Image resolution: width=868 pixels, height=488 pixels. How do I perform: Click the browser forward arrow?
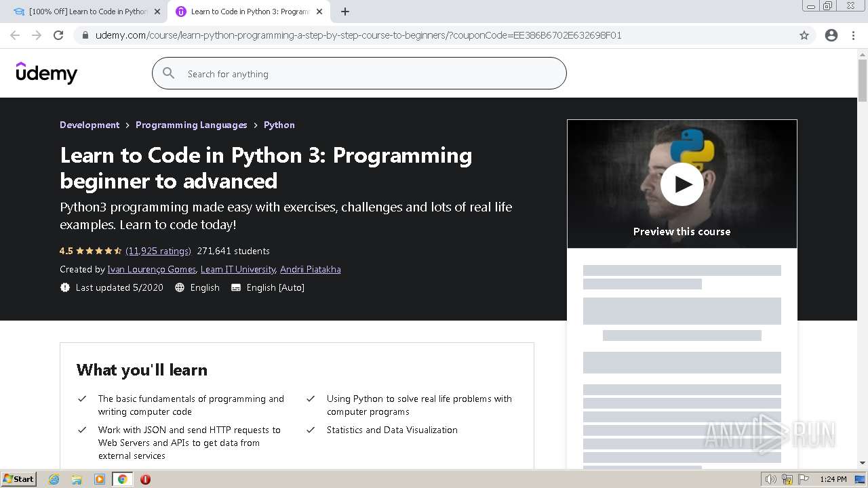click(x=37, y=35)
